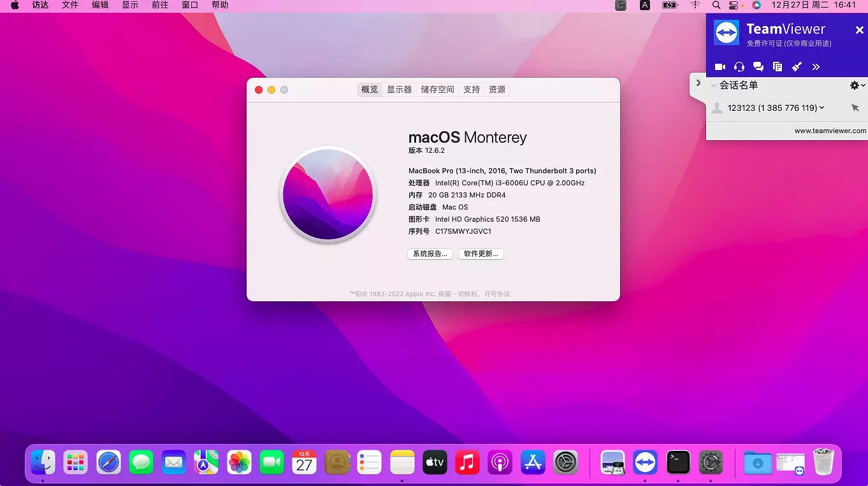Open TeamViewer voice over IP audio

[739, 66]
